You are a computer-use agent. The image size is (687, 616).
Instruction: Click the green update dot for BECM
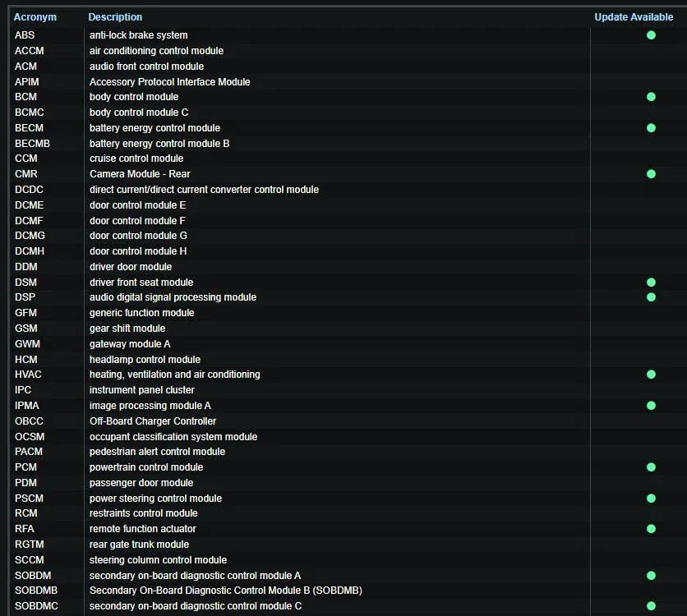coord(651,128)
